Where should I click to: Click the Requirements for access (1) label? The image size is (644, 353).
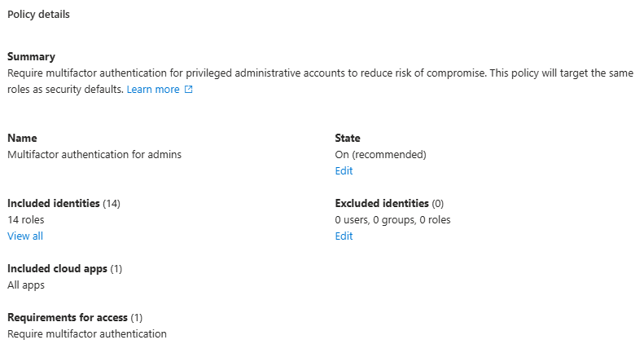[x=75, y=318]
